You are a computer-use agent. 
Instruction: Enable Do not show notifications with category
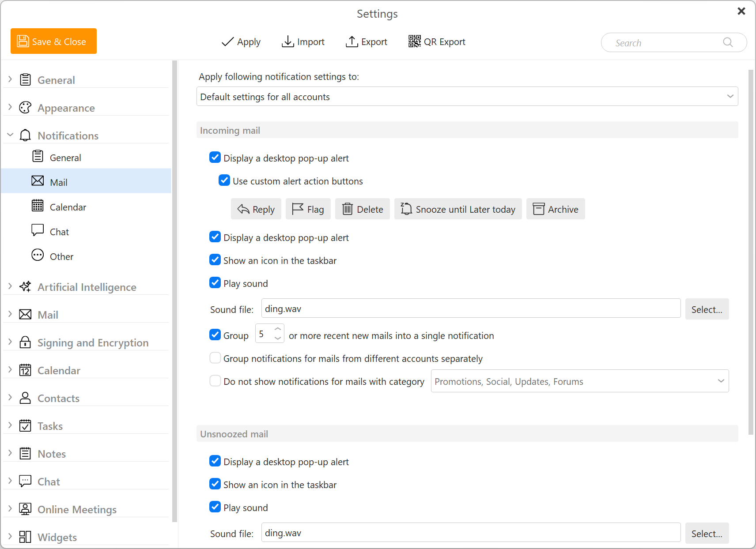[215, 381]
